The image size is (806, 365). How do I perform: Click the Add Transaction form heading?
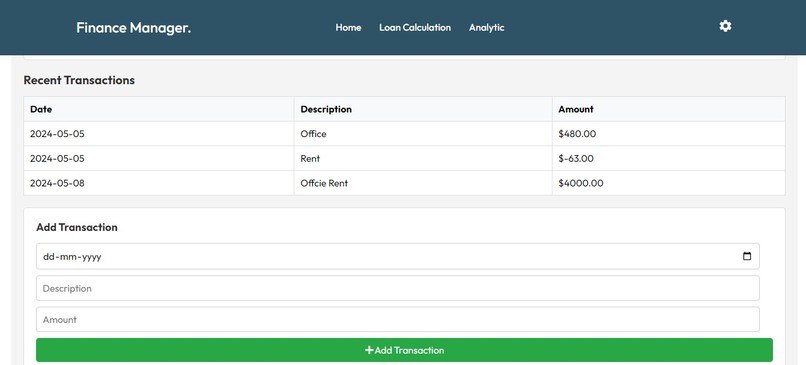77,227
